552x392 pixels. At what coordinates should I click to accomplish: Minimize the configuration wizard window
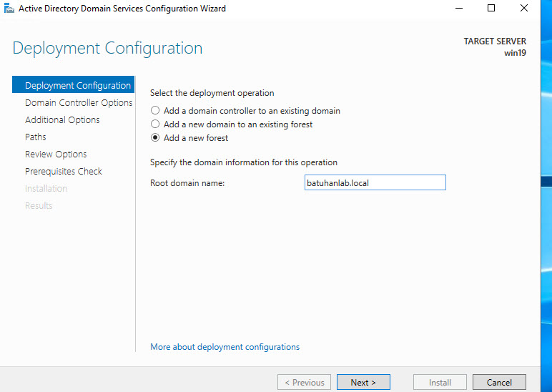click(x=458, y=9)
